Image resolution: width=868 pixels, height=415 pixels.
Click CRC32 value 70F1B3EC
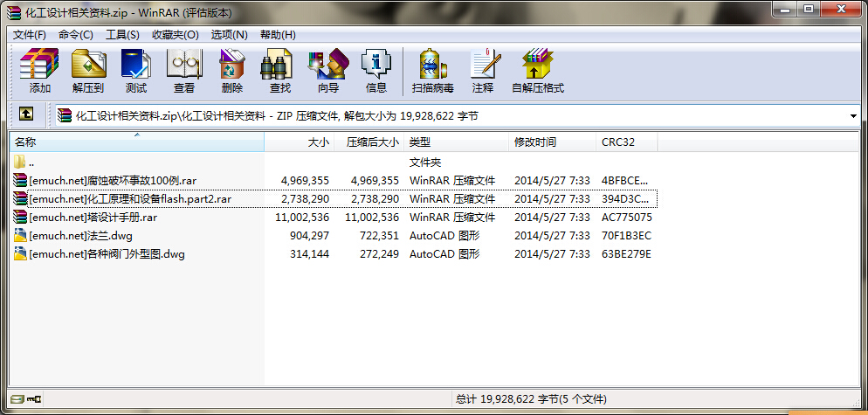626,236
